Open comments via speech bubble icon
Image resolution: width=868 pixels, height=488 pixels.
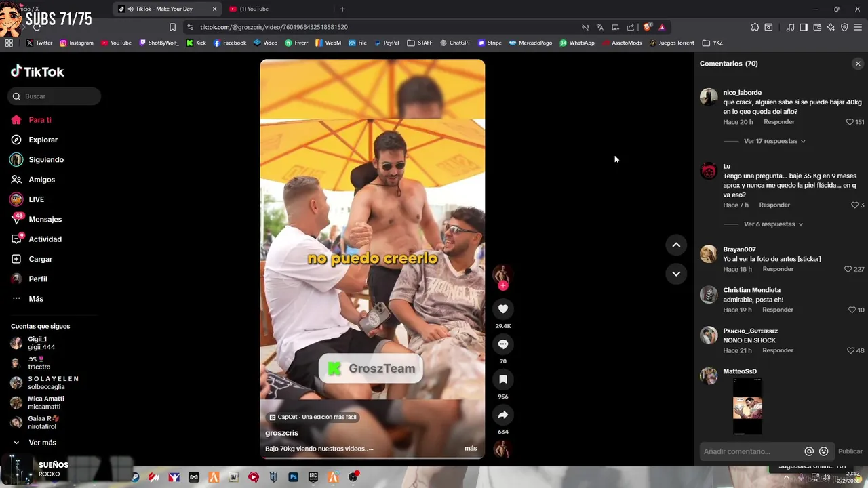[502, 344]
